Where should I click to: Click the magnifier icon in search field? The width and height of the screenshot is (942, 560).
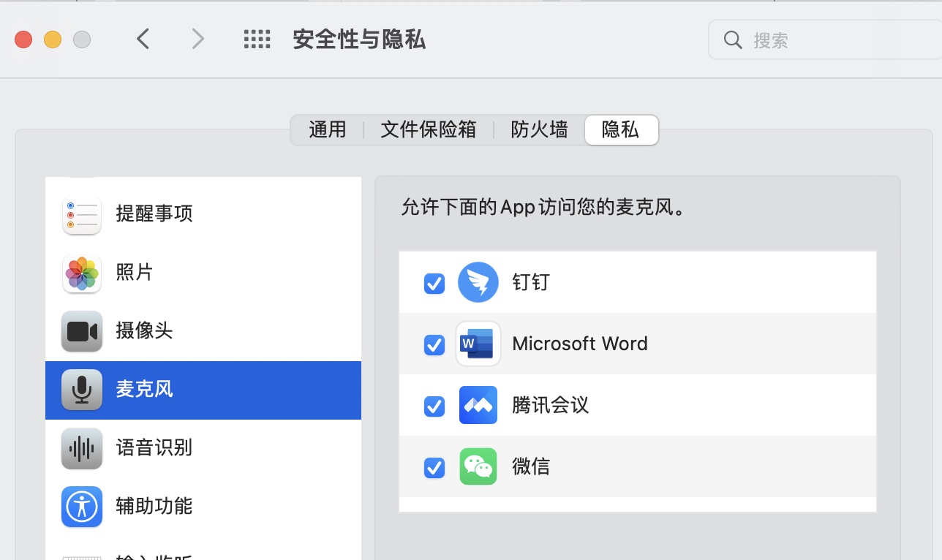pos(733,39)
